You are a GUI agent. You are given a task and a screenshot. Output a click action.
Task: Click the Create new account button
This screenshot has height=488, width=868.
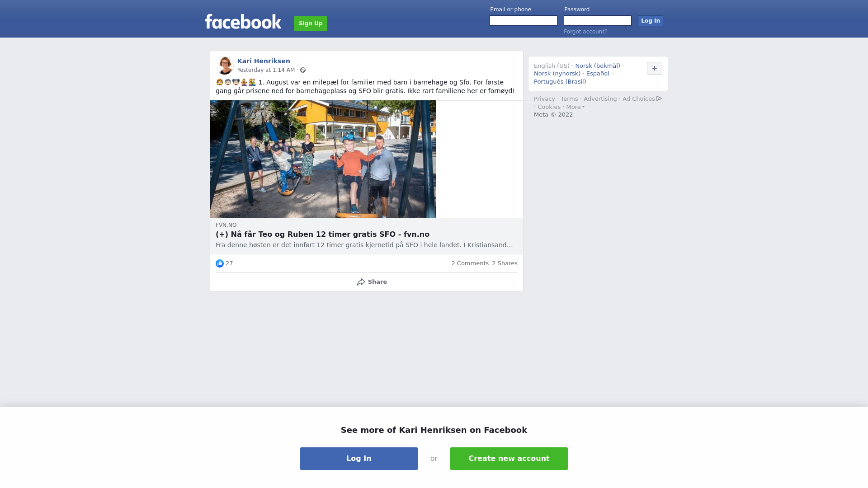[x=509, y=459]
